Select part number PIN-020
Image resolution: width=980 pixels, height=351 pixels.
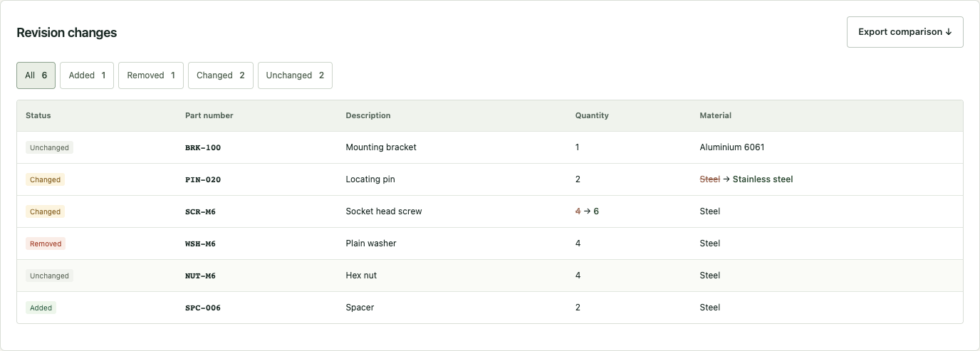[x=203, y=179]
